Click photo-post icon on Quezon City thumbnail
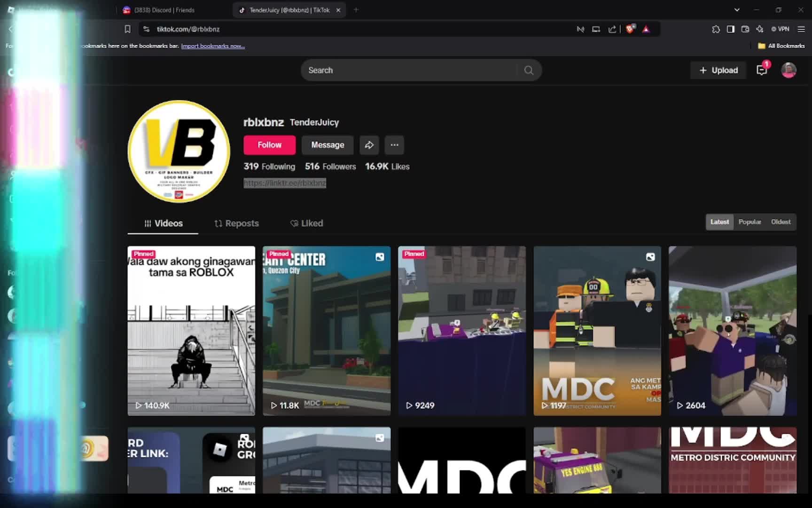The width and height of the screenshot is (812, 508). click(380, 257)
